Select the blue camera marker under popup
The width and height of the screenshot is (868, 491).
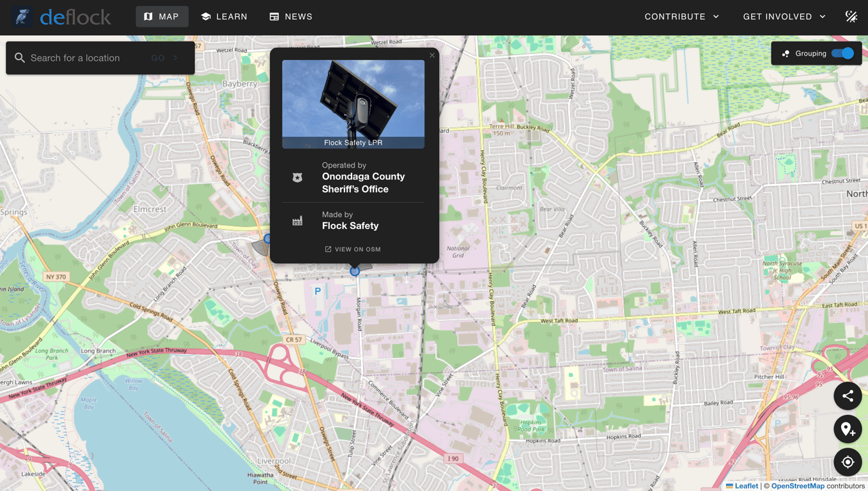(355, 271)
